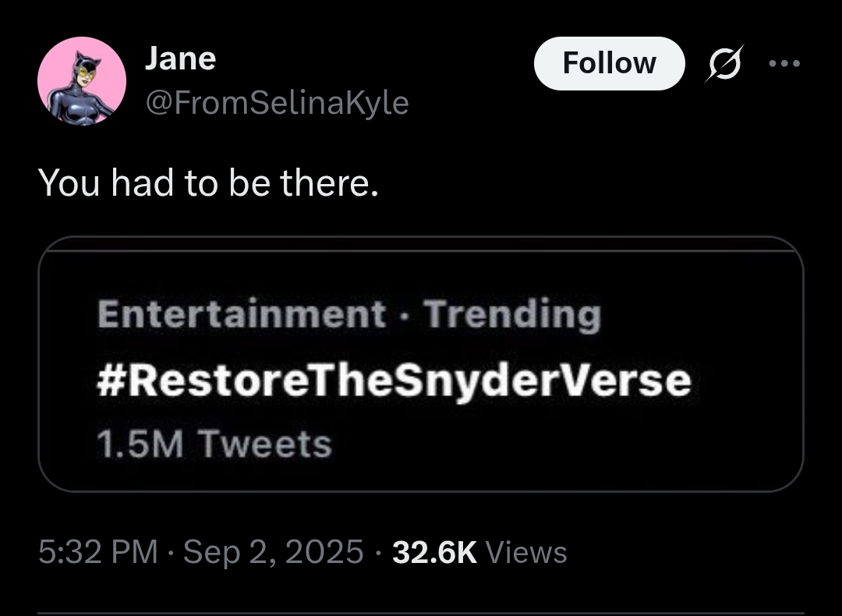Screen dimensions: 842x616
Task: Select the text You had to be there.
Action: pyautogui.click(x=208, y=182)
